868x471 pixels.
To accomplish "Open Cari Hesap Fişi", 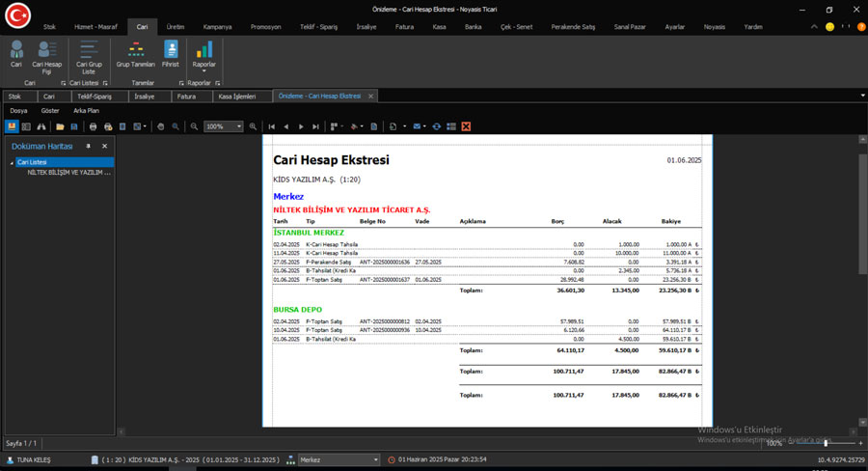I will [46, 57].
